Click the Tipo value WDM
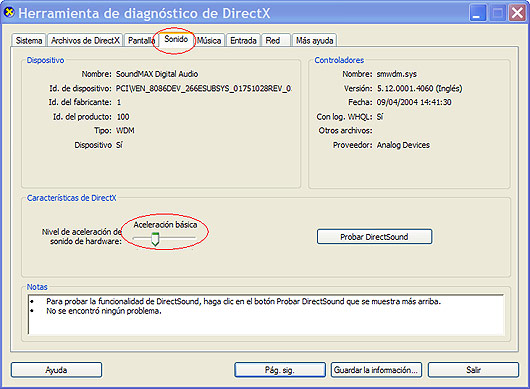This screenshot has width=530, height=389. click(x=125, y=130)
